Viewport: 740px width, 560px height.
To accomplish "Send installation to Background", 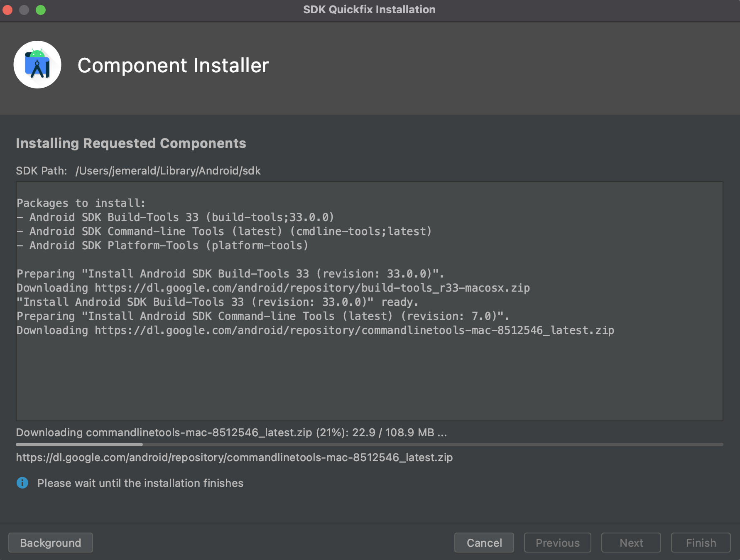I will click(x=51, y=543).
